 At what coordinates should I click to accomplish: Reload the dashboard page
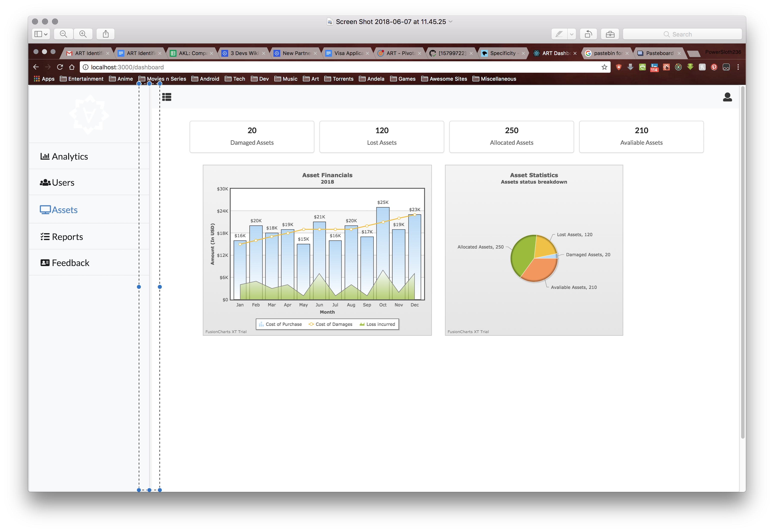click(x=60, y=67)
